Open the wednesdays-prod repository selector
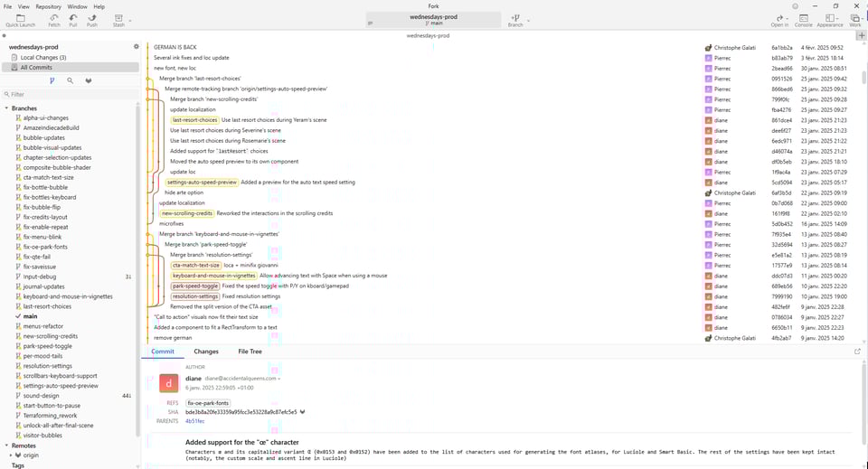This screenshot has width=868, height=469. coord(433,19)
